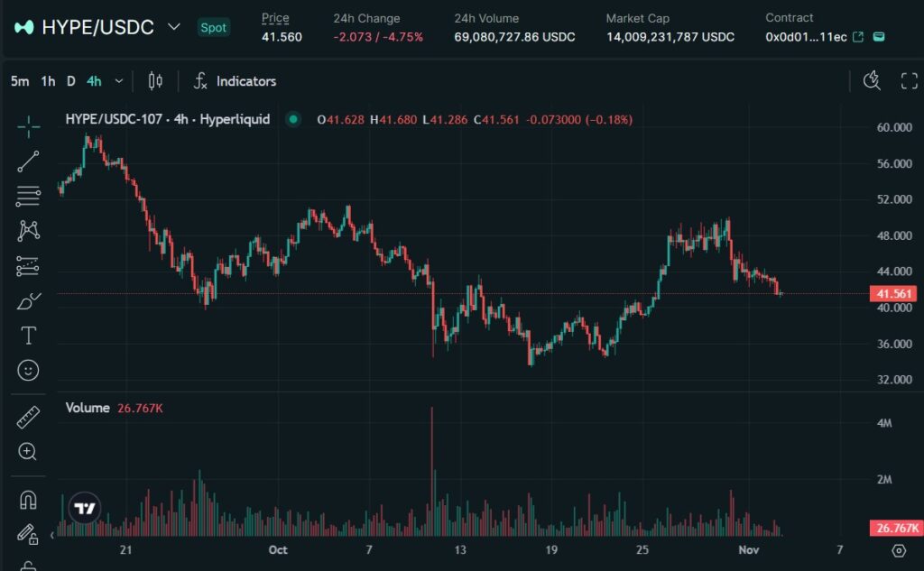
Task: Select the crosshair cursor tool
Action: 28,127
